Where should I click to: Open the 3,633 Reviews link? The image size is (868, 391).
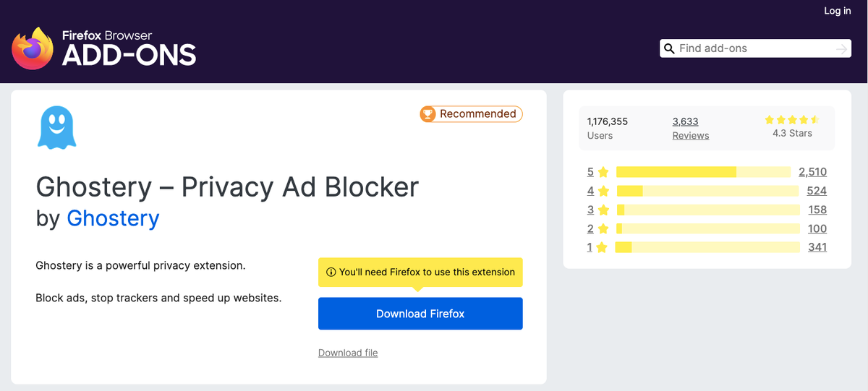[691, 128]
